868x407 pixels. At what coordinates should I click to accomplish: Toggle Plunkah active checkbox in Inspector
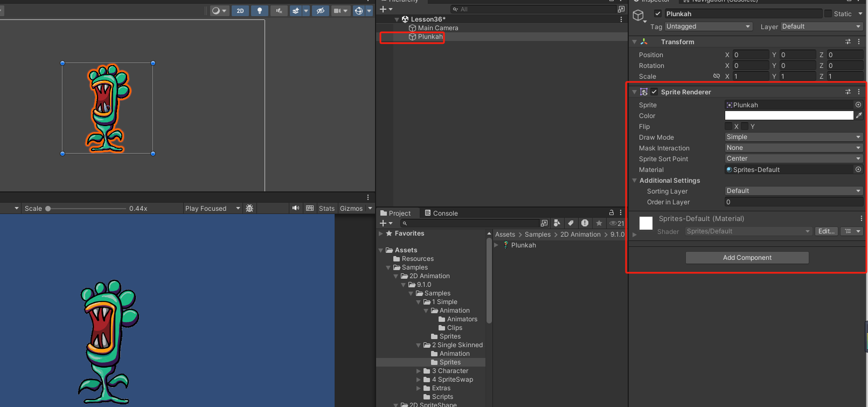tap(658, 13)
